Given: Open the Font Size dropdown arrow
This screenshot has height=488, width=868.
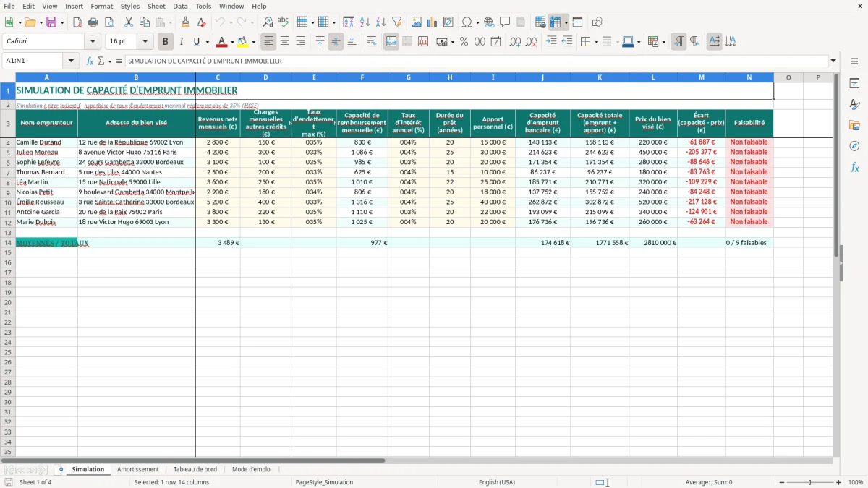Looking at the screenshot, I should tap(145, 42).
